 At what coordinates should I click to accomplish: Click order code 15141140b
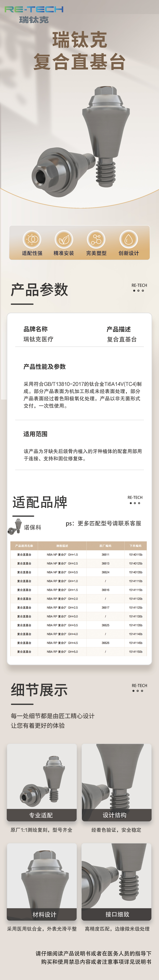pos(135,634)
